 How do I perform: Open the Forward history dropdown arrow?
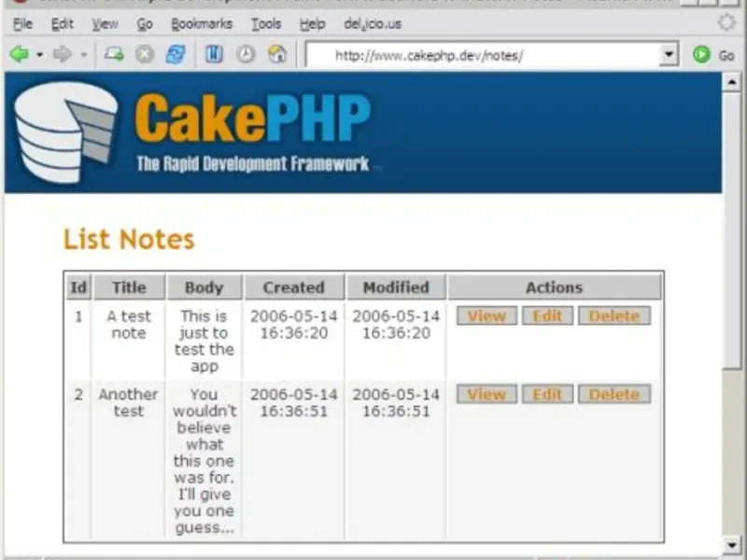click(83, 55)
